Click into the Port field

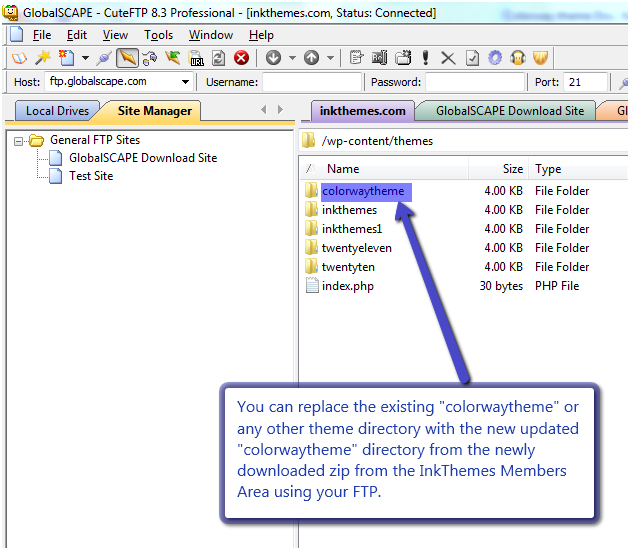585,82
